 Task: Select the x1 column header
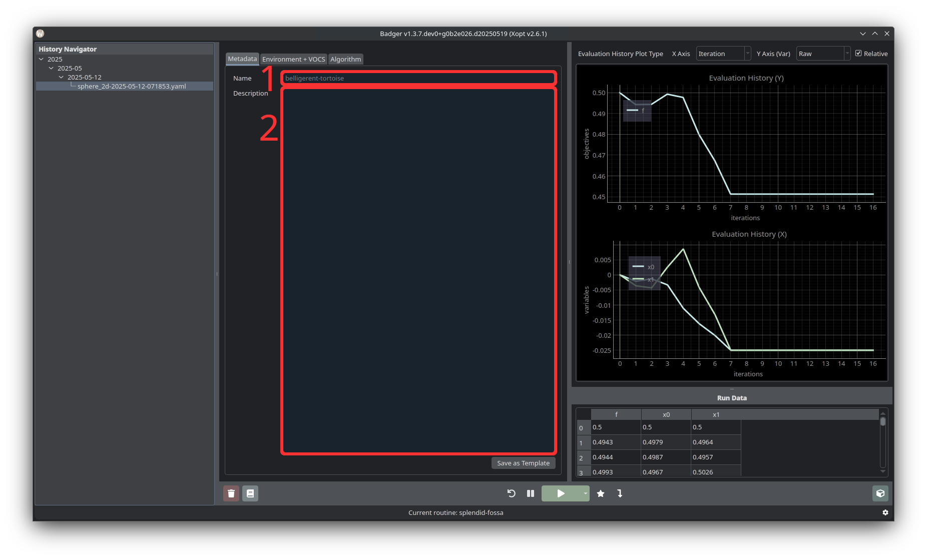716,414
